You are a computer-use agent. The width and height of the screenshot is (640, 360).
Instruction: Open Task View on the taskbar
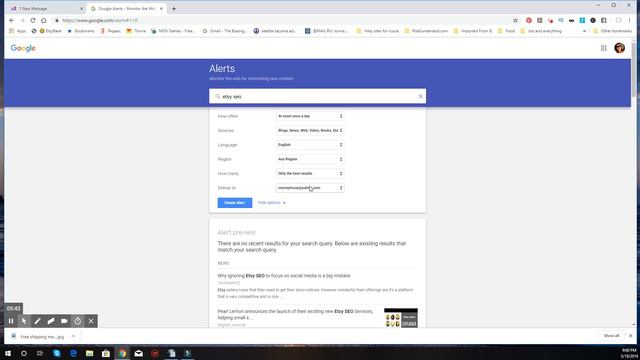(x=40, y=353)
